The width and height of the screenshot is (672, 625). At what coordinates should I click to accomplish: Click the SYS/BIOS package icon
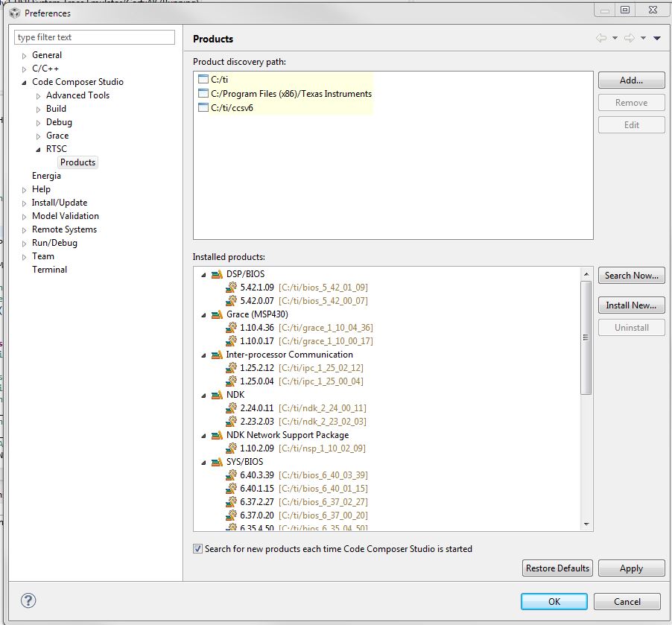[216, 461]
